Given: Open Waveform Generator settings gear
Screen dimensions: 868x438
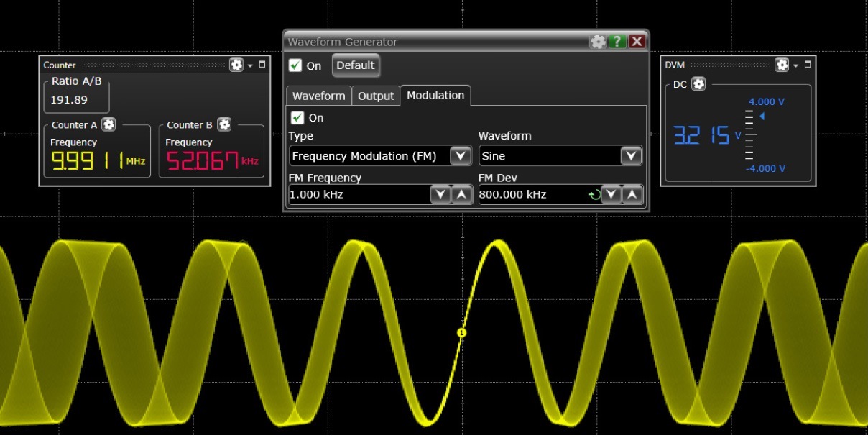Looking at the screenshot, I should (598, 42).
